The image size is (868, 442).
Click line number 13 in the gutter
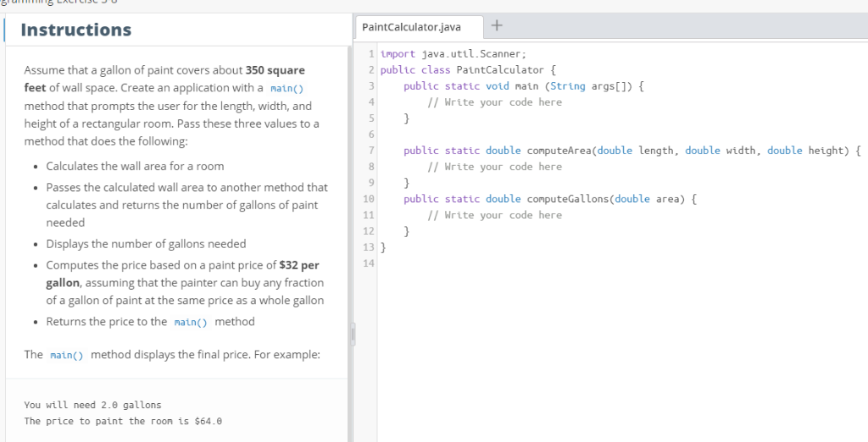coord(369,248)
